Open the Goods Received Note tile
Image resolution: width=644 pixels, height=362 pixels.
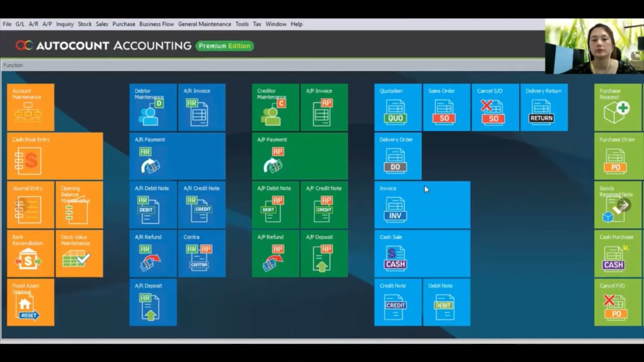(x=618, y=205)
